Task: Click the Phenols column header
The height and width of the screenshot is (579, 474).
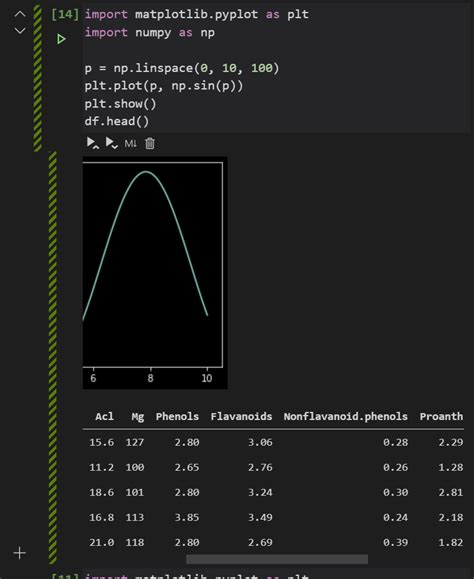Action: (177, 417)
